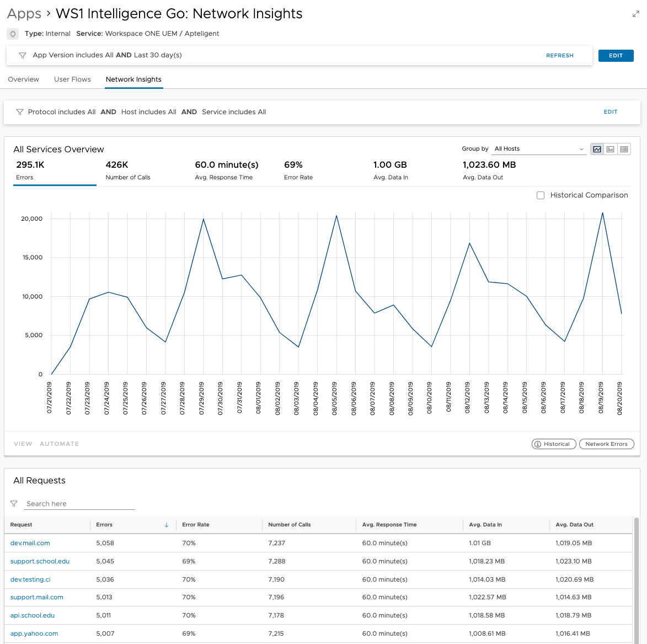Image resolution: width=647 pixels, height=644 pixels.
Task: Switch to the Overview tab
Action: click(24, 79)
